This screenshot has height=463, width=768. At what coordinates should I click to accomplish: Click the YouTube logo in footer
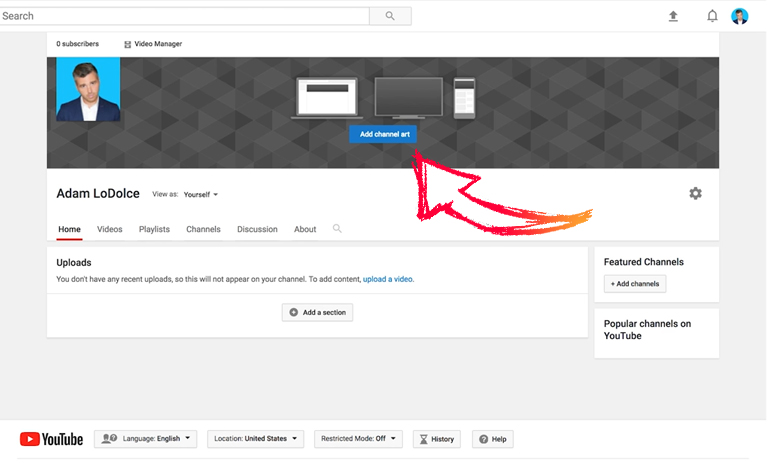point(51,439)
